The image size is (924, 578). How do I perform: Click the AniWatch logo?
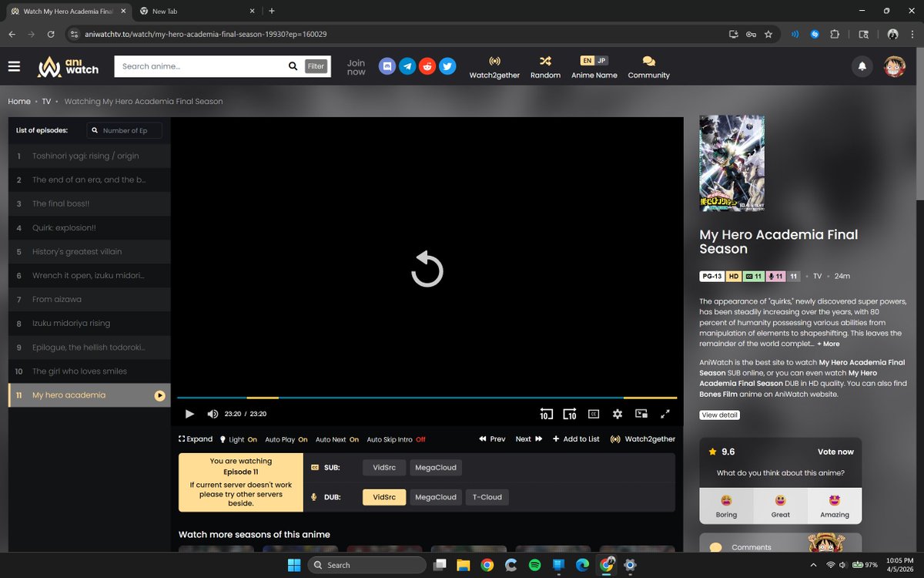(69, 66)
